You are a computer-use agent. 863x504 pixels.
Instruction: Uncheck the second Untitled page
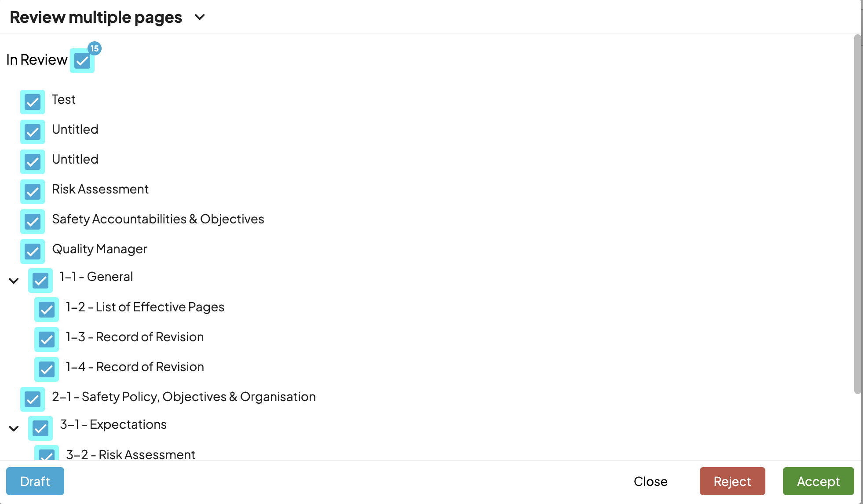pos(33,162)
